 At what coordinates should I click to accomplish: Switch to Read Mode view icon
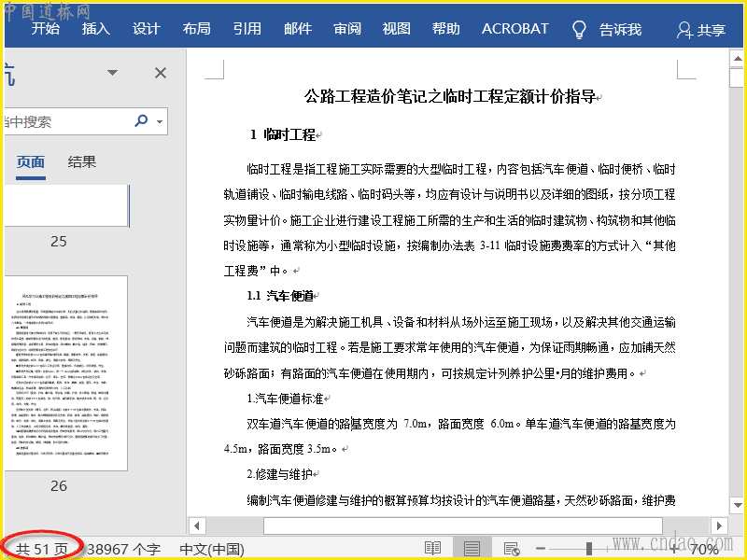coord(432,549)
